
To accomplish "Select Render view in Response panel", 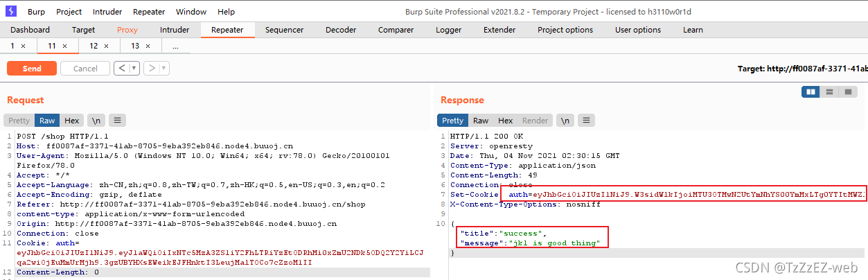I will (535, 121).
